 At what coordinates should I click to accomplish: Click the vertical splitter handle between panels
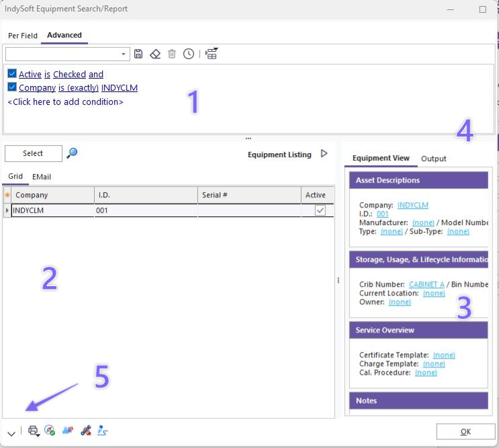click(338, 281)
